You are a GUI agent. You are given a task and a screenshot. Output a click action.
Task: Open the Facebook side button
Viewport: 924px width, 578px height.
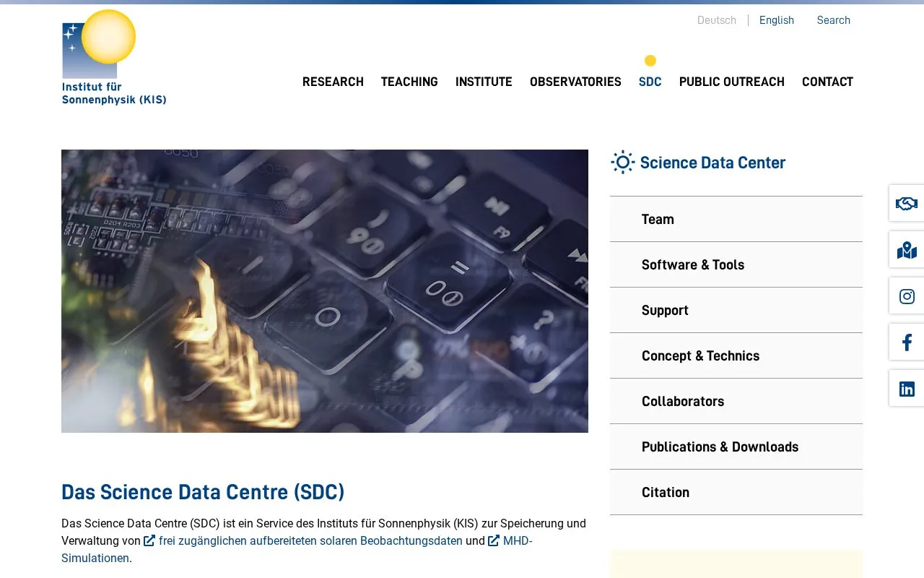click(907, 342)
